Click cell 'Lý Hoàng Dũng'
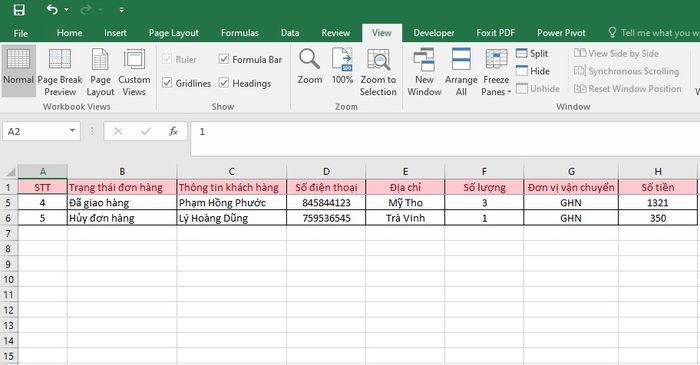The height and width of the screenshot is (365, 700). pyautogui.click(x=232, y=218)
